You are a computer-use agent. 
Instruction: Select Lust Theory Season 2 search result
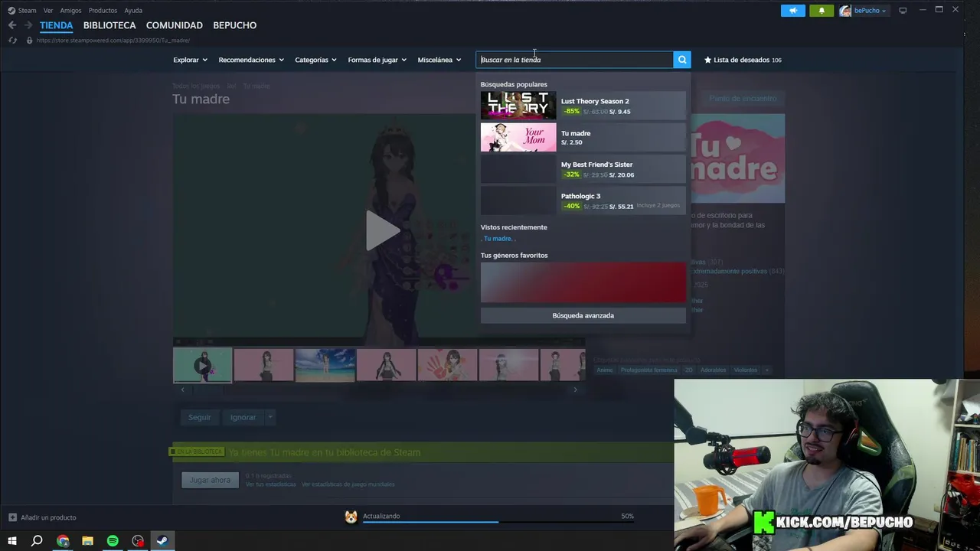pos(583,106)
